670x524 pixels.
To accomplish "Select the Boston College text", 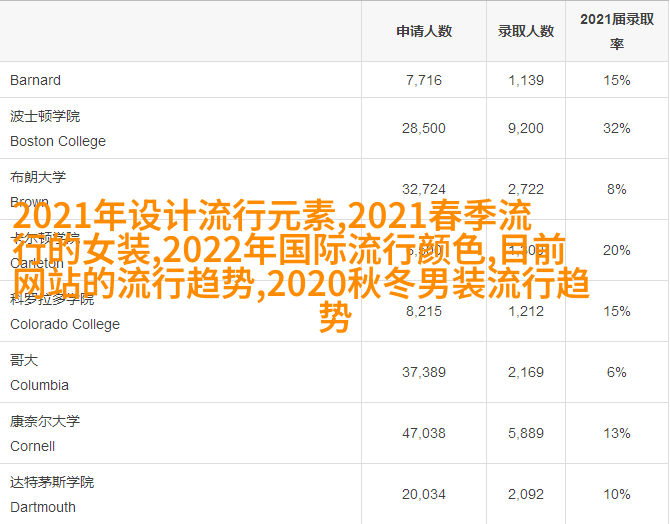I will [x=58, y=141].
